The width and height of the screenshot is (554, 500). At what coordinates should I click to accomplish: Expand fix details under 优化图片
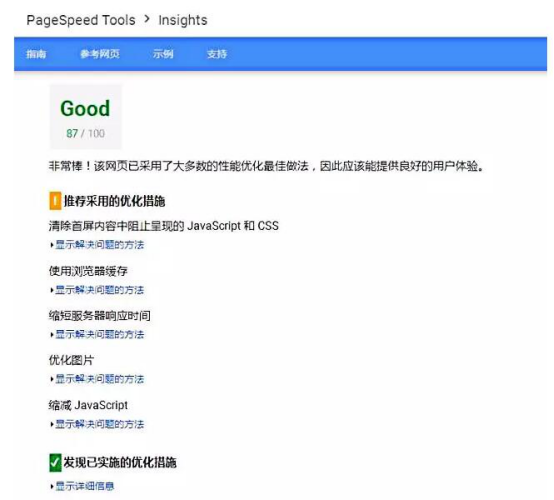(x=98, y=379)
